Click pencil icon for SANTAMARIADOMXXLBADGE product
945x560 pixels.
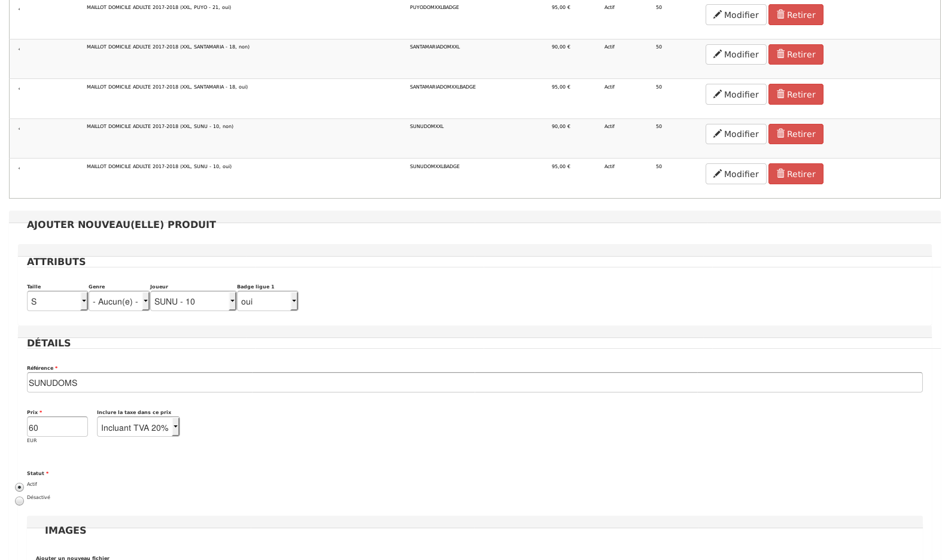click(717, 95)
